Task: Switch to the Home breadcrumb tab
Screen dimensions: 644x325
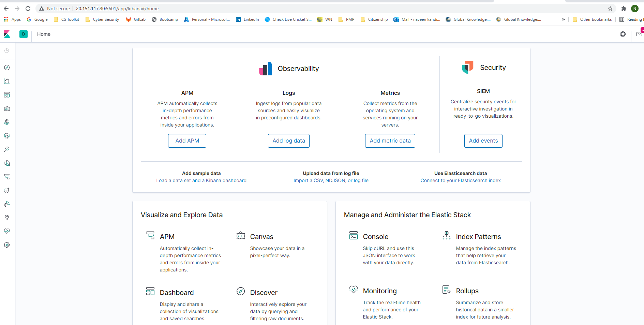Action: coord(44,34)
